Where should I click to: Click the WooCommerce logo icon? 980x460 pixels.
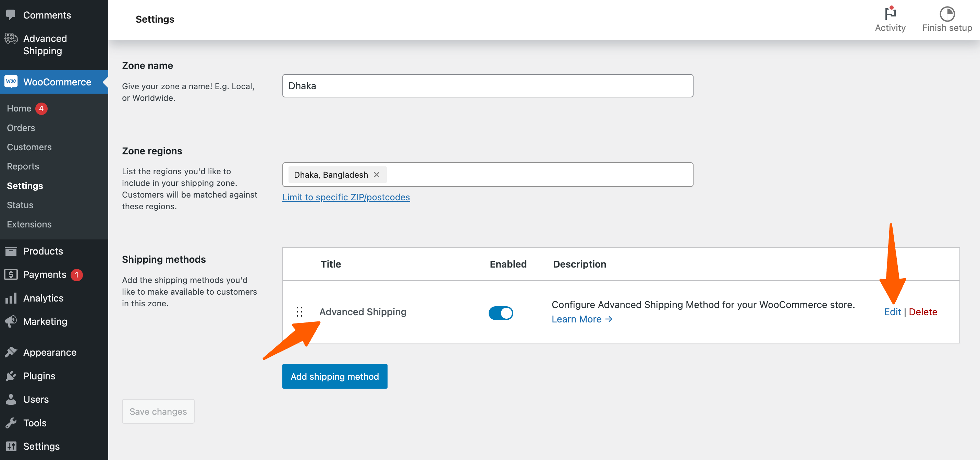click(11, 82)
